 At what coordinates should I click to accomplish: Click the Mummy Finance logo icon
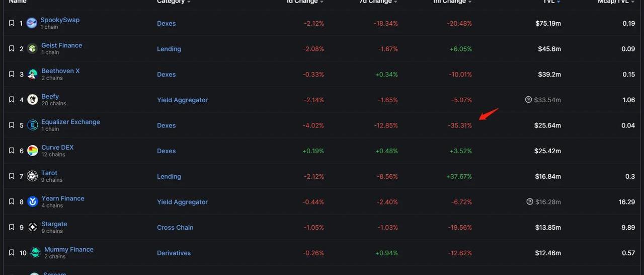35,253
